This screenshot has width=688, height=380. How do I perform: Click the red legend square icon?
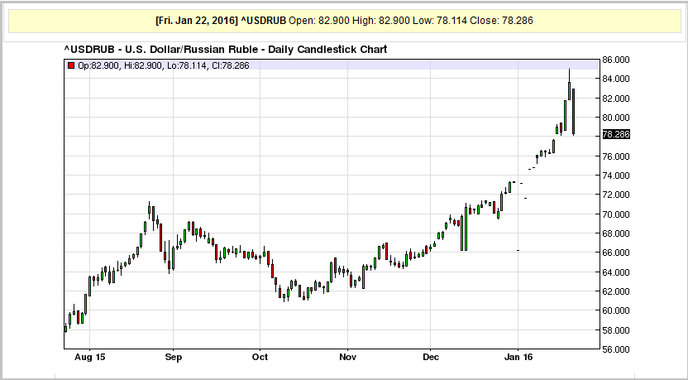pyautogui.click(x=71, y=66)
